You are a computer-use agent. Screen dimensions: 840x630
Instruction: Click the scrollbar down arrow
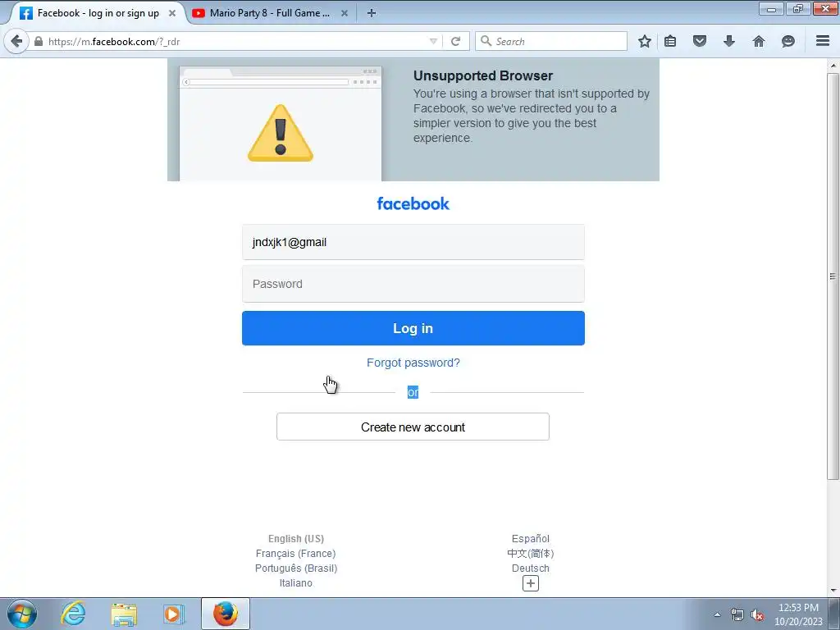tap(833, 591)
